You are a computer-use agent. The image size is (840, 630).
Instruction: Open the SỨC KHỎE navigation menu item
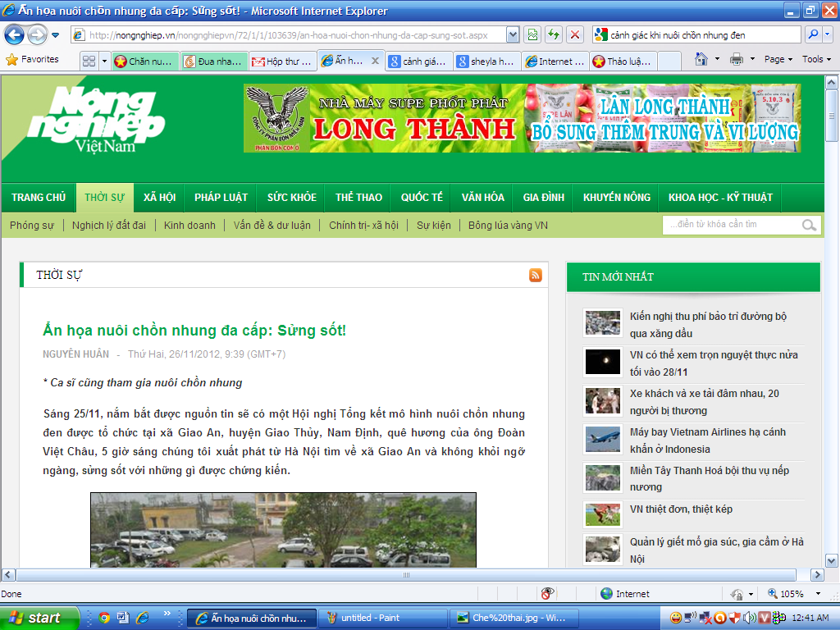click(291, 198)
